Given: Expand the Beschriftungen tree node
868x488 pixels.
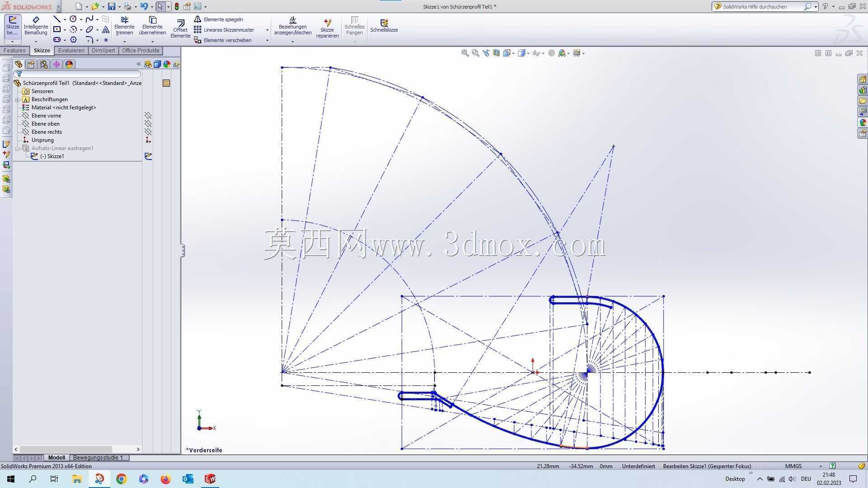Looking at the screenshot, I should [x=18, y=99].
